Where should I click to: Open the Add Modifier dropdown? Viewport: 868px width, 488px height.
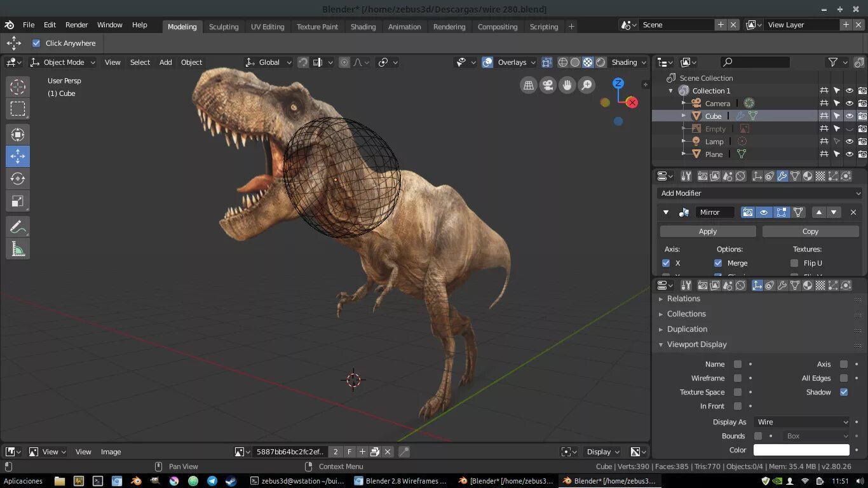point(760,193)
